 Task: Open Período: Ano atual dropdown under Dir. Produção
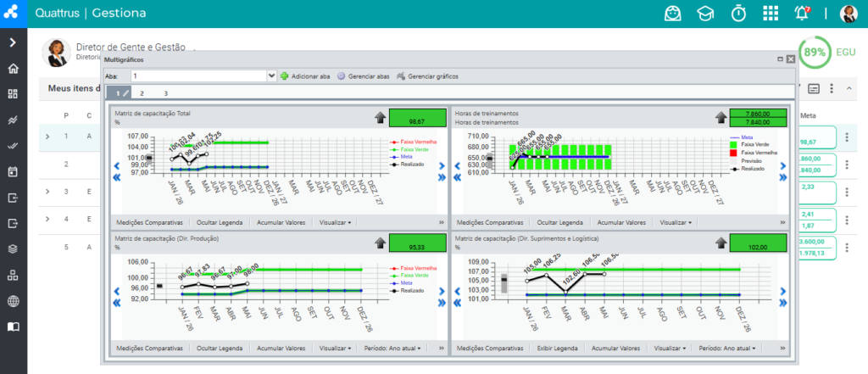(x=392, y=349)
